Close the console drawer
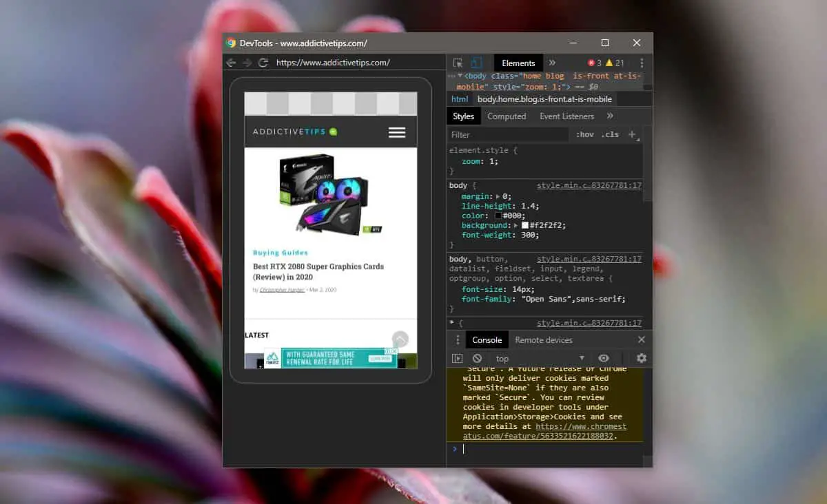 click(x=642, y=340)
